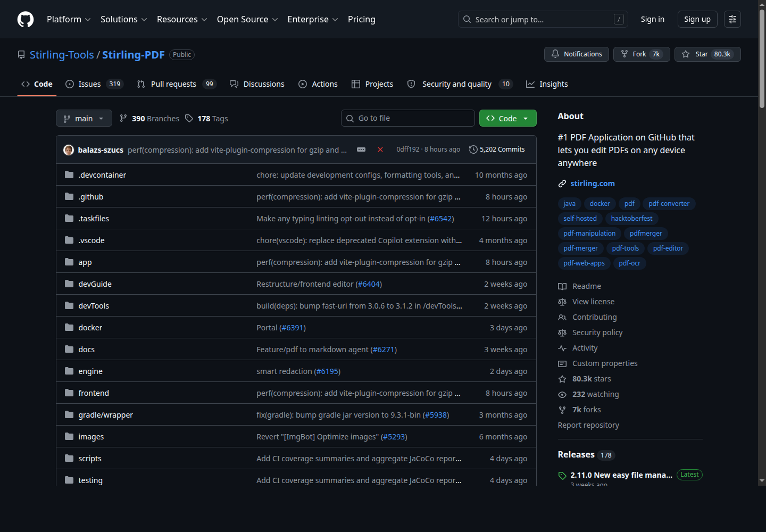Focus the Go to file input
This screenshot has height=532, width=766.
408,118
